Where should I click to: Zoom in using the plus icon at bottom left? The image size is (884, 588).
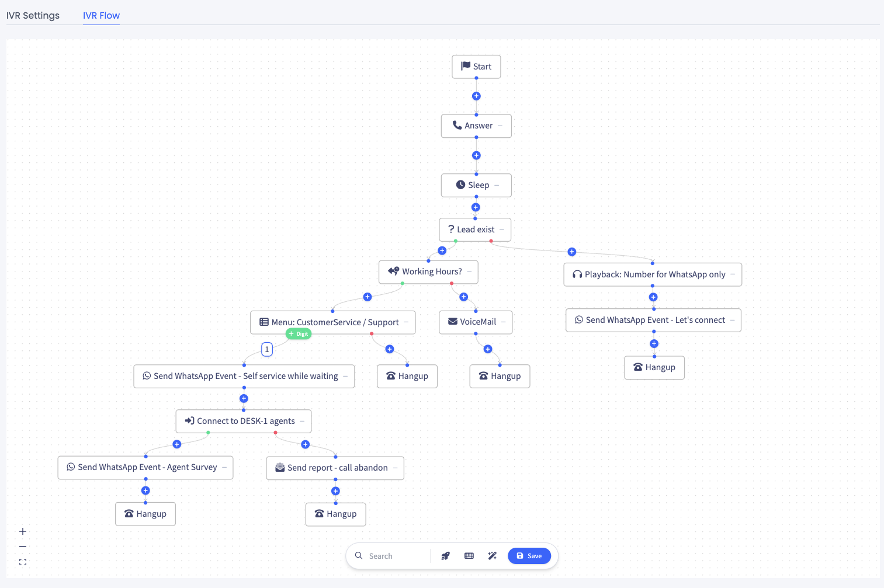tap(22, 531)
